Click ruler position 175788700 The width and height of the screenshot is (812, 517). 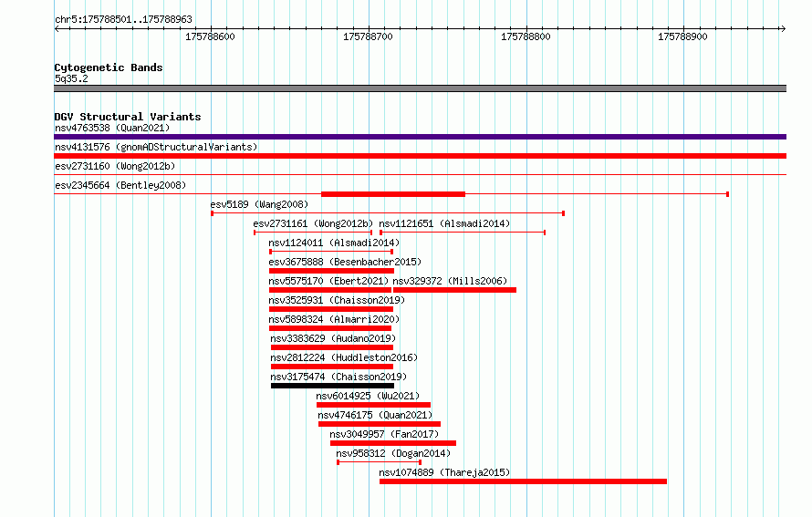[369, 36]
